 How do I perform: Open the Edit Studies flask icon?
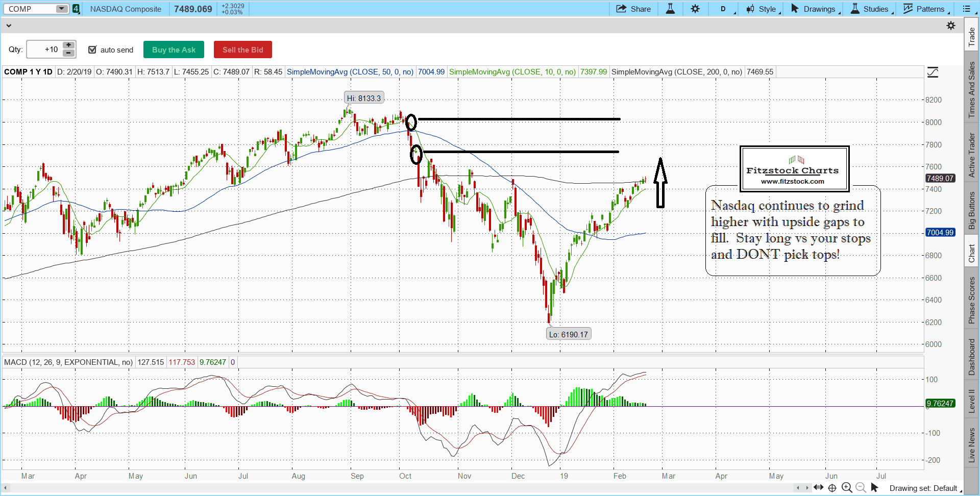pos(670,9)
